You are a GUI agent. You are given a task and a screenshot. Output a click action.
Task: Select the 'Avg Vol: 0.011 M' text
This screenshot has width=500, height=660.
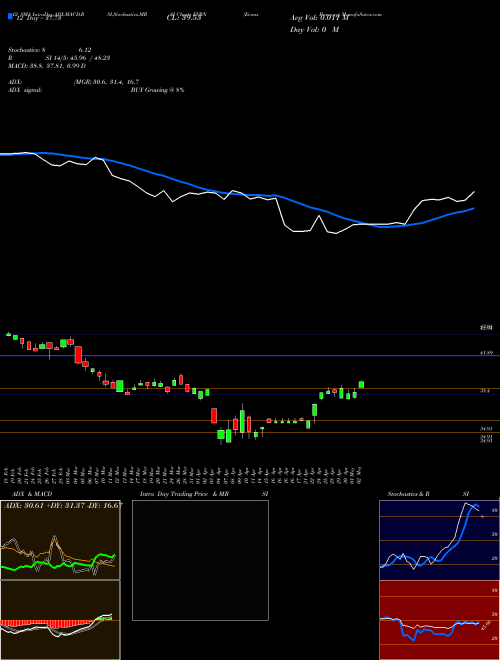pos(319,18)
